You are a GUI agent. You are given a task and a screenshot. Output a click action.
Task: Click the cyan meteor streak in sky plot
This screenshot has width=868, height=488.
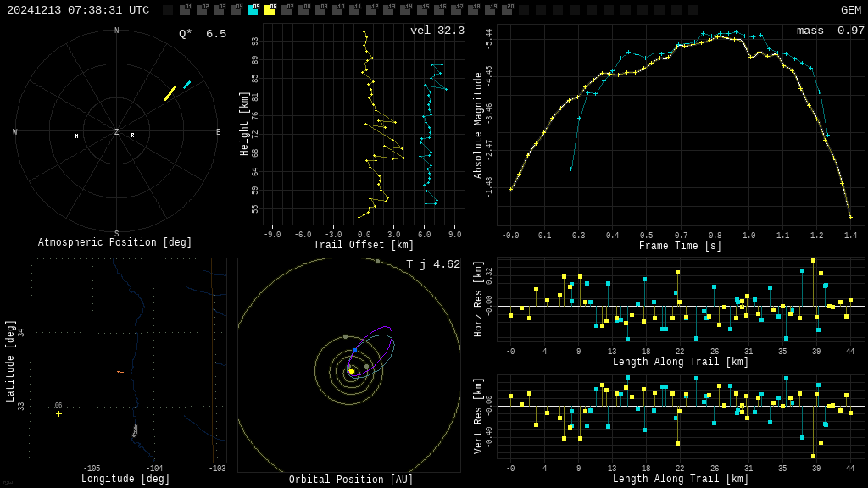(186, 85)
